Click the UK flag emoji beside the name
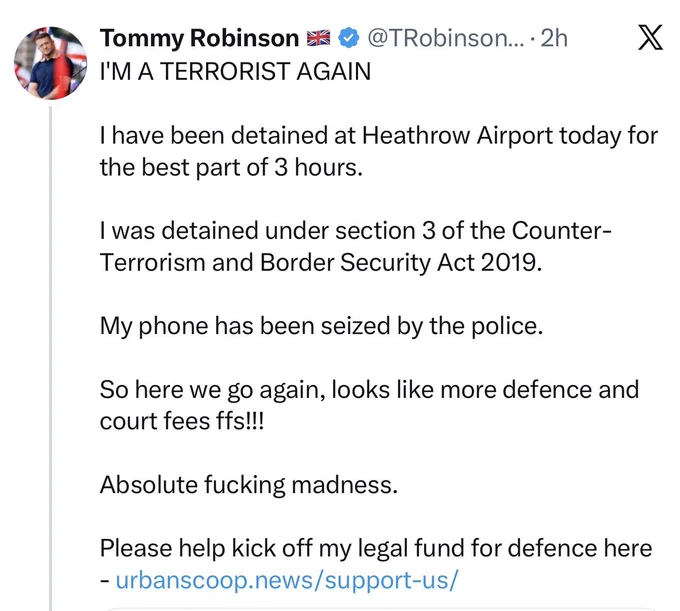Viewport: 680px width, 611px height. [x=318, y=38]
